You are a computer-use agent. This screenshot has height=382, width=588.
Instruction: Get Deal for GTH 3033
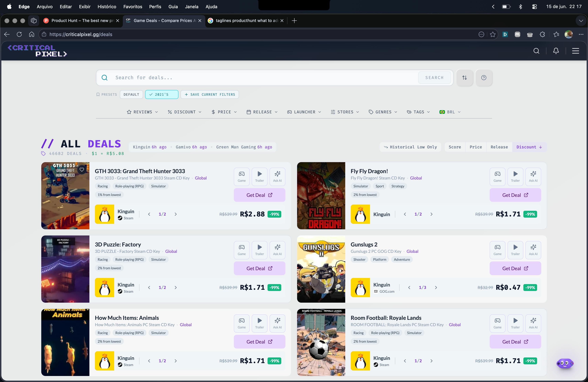[x=259, y=195]
